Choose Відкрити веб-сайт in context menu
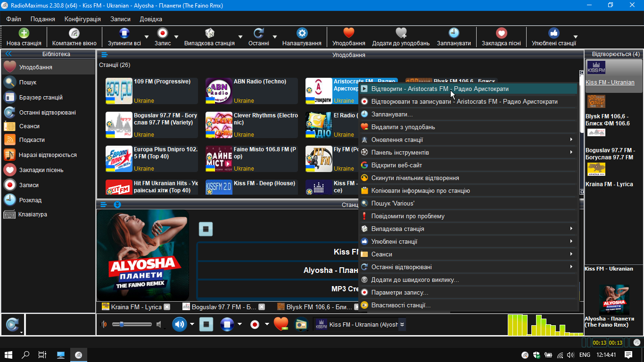Image resolution: width=644 pixels, height=362 pixels. (468, 165)
